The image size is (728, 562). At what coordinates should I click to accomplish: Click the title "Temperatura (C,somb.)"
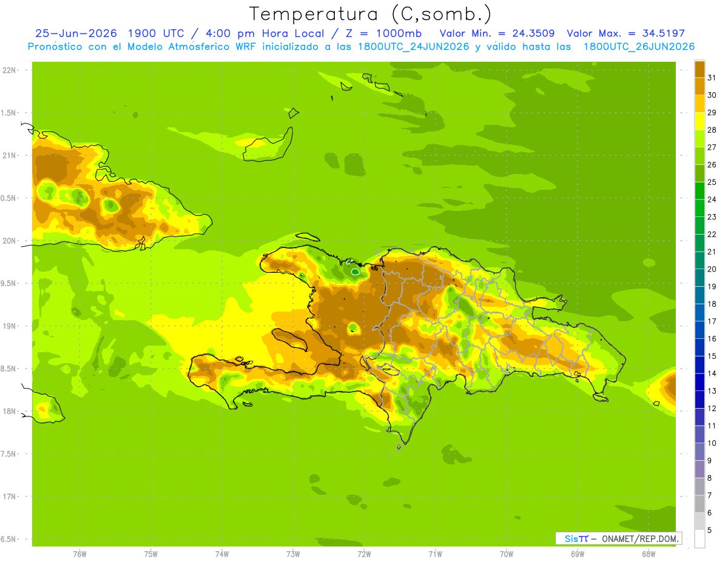[371, 14]
